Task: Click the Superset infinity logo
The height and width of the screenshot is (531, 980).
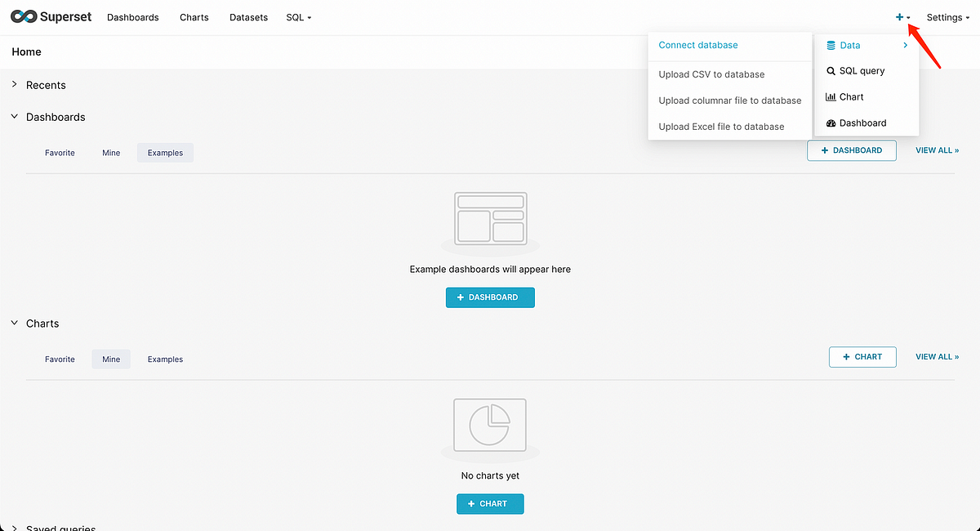Action: (24, 16)
